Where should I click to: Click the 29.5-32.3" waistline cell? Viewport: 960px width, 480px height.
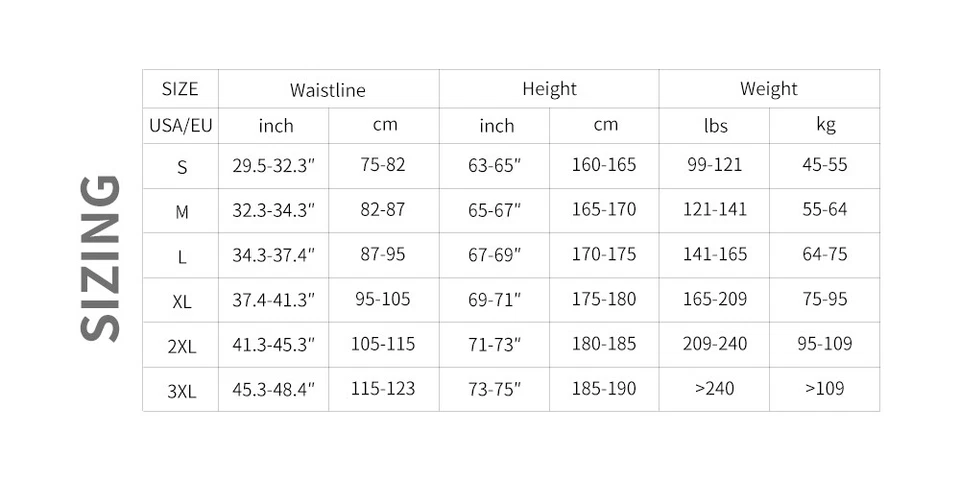pos(274,166)
